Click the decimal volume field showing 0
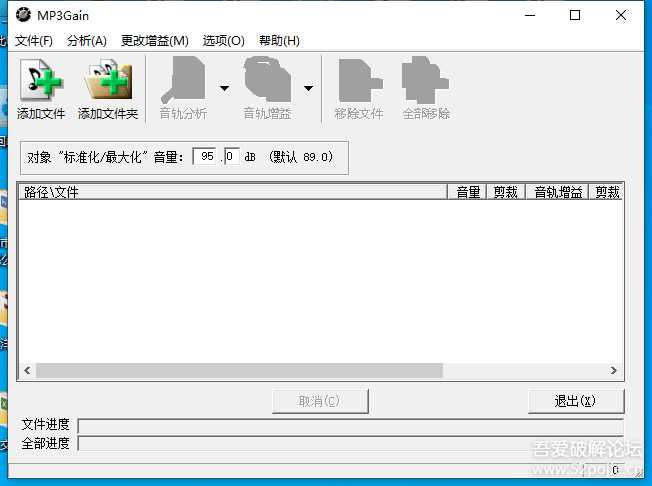The width and height of the screenshot is (652, 486). coord(231,157)
